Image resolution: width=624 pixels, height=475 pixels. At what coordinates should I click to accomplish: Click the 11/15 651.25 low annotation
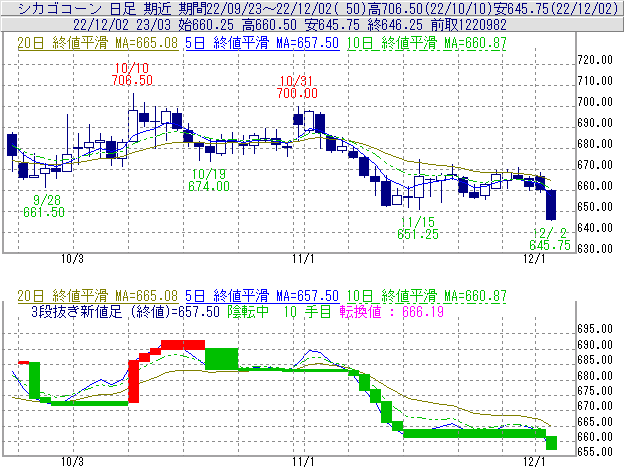[417, 228]
